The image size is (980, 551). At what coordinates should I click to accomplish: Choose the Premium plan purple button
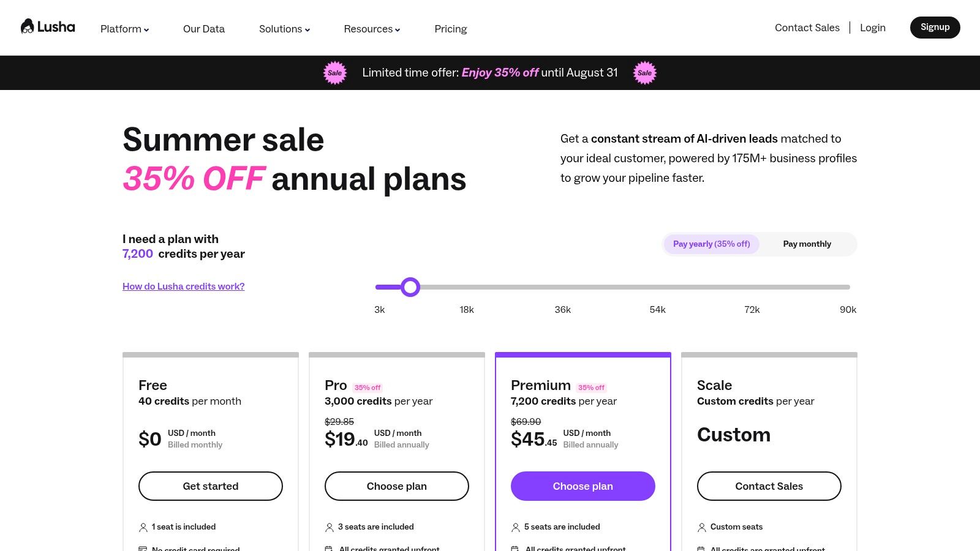click(x=583, y=486)
